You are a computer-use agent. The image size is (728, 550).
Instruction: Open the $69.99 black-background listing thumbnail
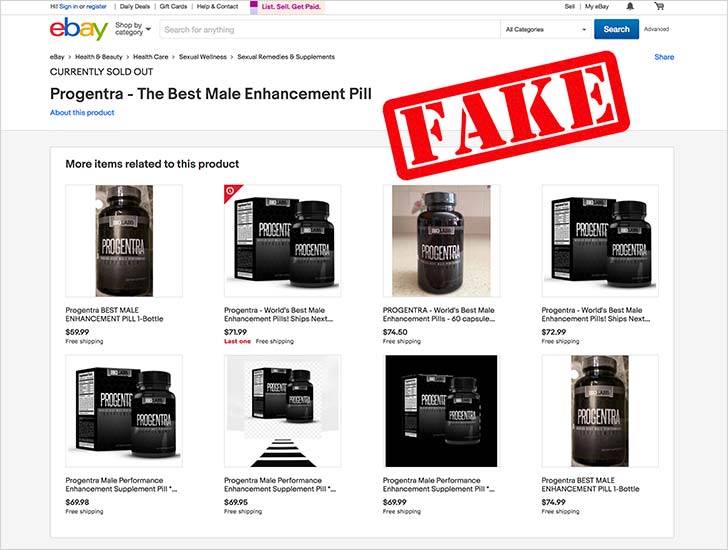[441, 411]
